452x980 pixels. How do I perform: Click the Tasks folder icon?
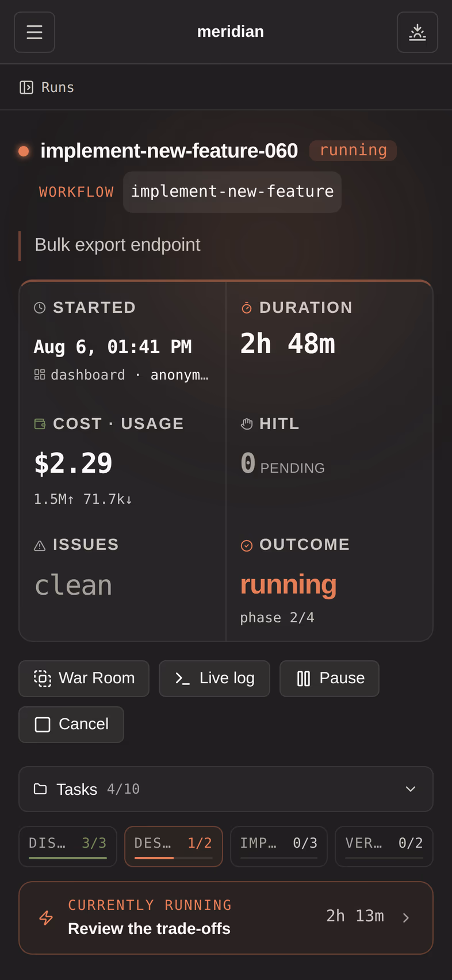coord(40,789)
